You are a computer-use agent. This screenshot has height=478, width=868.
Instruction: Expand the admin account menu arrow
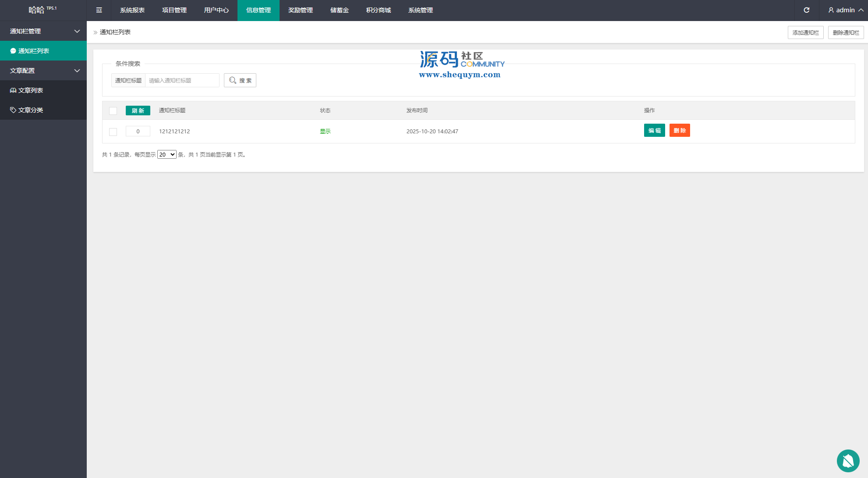click(x=861, y=10)
